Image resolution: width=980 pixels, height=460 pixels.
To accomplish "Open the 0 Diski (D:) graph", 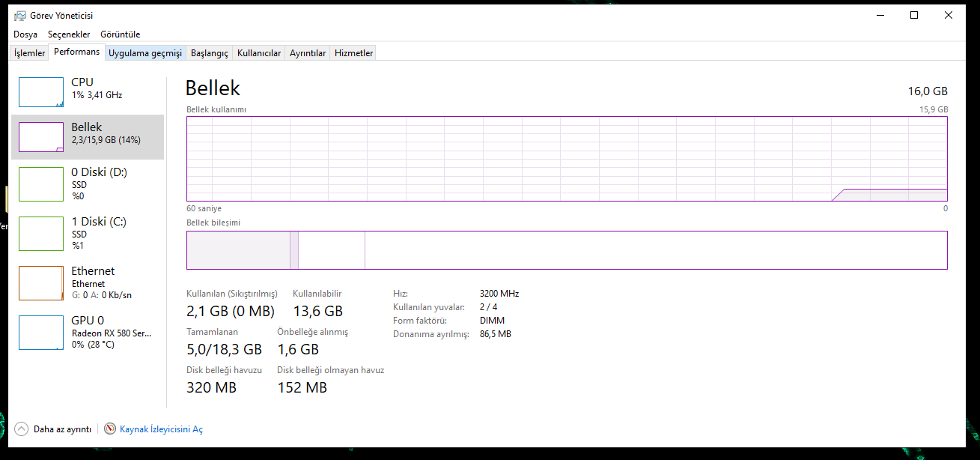I will pos(41,184).
